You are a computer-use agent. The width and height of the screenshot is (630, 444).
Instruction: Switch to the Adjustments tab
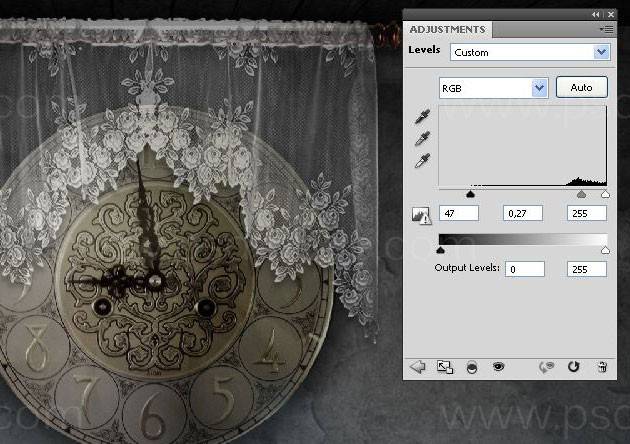click(447, 30)
